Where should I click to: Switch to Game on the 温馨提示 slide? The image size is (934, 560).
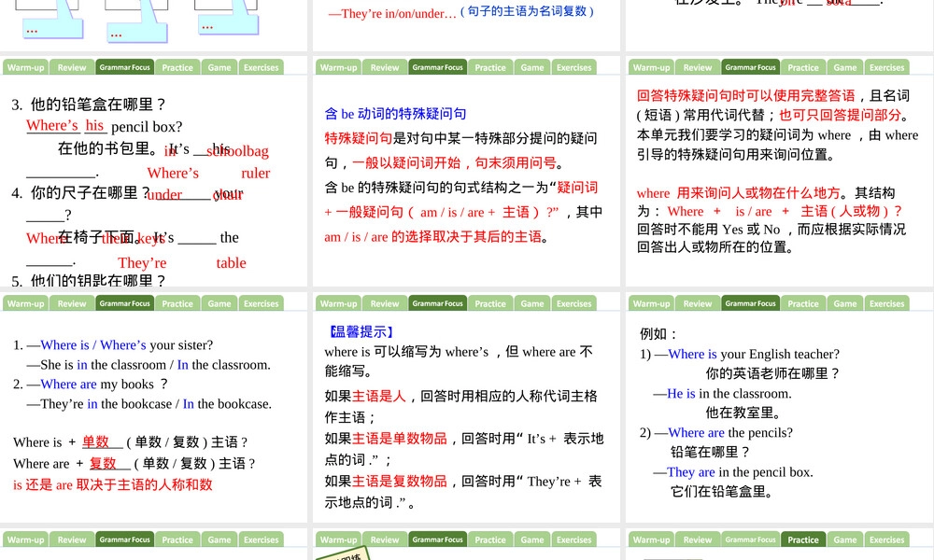coord(532,303)
